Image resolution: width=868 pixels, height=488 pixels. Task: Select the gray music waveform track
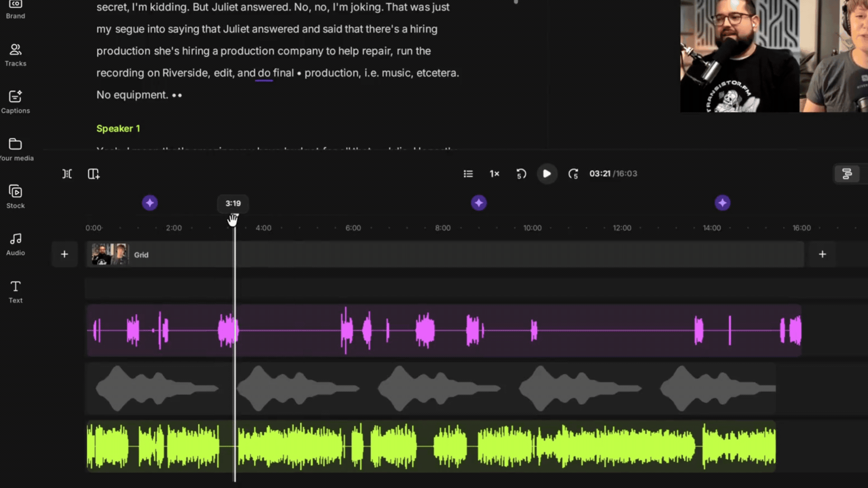pyautogui.click(x=431, y=389)
